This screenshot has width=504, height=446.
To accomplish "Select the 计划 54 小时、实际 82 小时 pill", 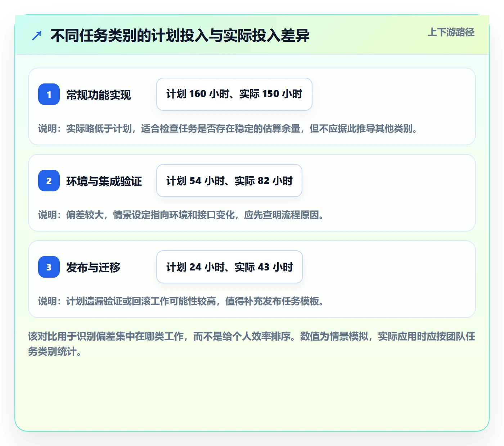I will click(x=229, y=181).
